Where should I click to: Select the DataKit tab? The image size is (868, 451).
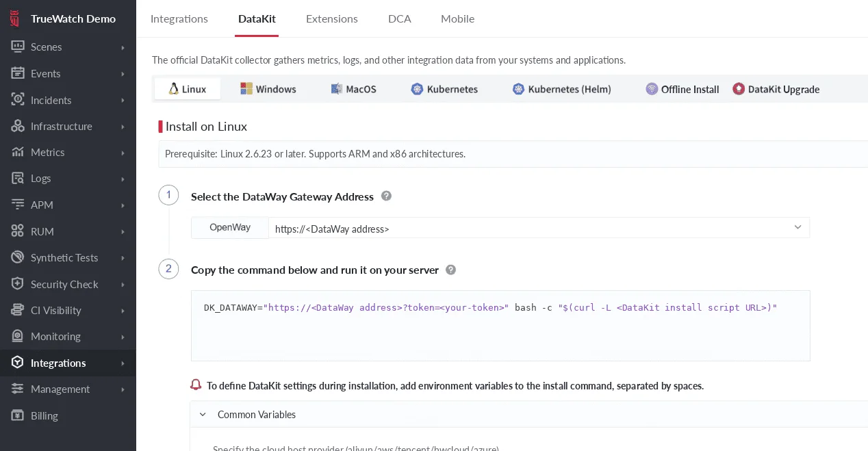pyautogui.click(x=257, y=18)
